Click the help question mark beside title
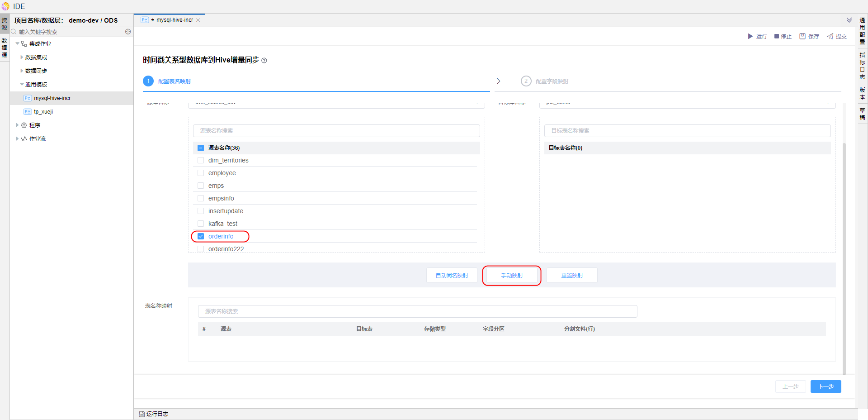Image resolution: width=868 pixels, height=420 pixels. [x=264, y=61]
